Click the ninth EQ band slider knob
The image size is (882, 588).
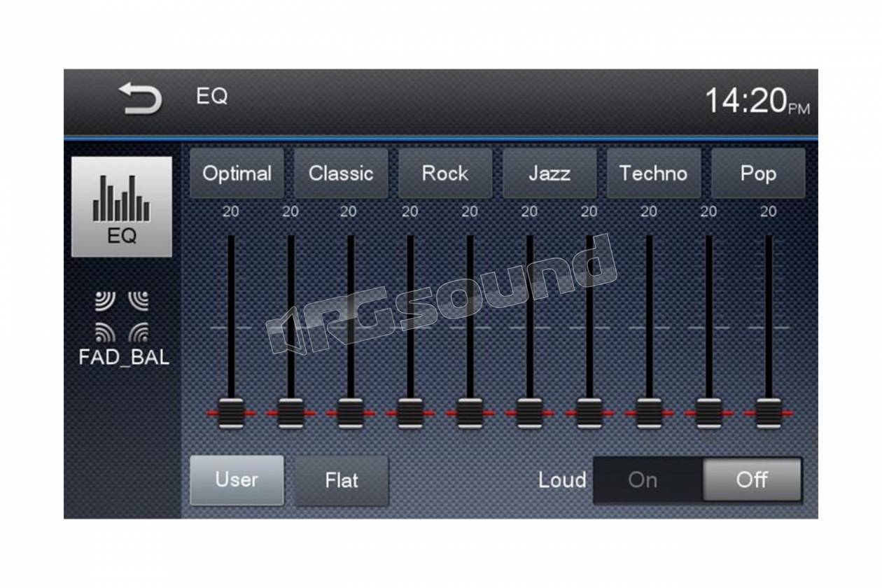coord(709,413)
